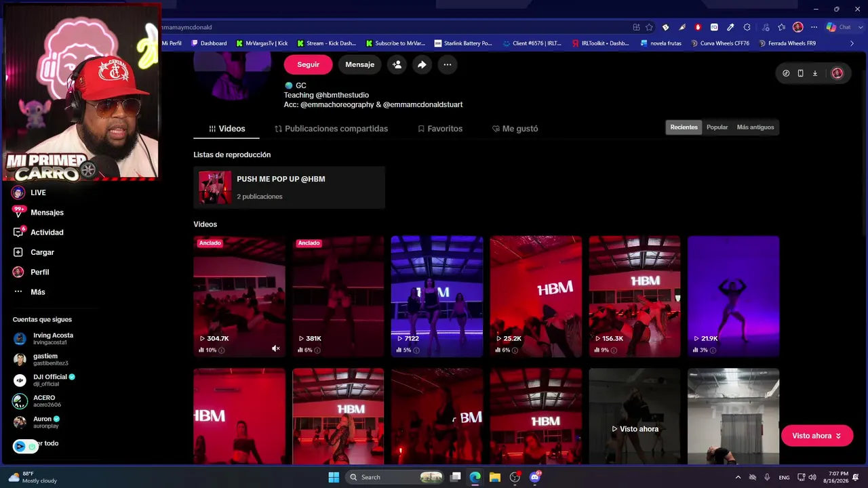Screen dimensions: 868x488
Task: Go to LIVE in the sidebar
Action: click(x=38, y=192)
